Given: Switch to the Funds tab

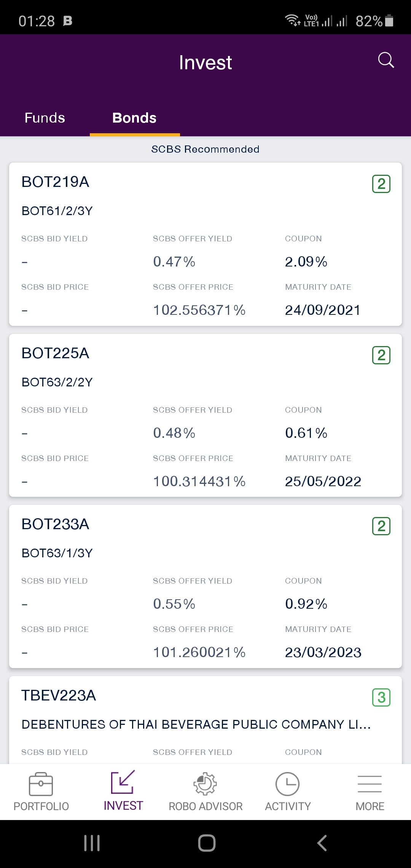Looking at the screenshot, I should click(x=45, y=118).
